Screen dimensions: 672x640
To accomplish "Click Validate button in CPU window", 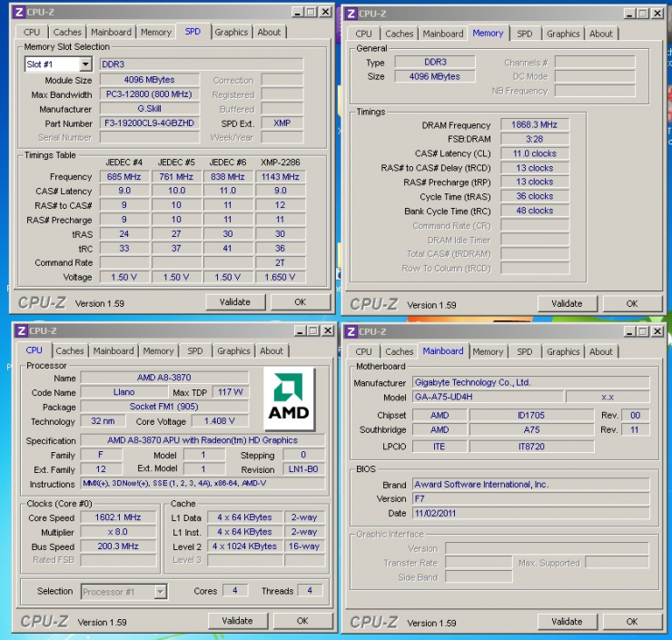I will coord(237,621).
